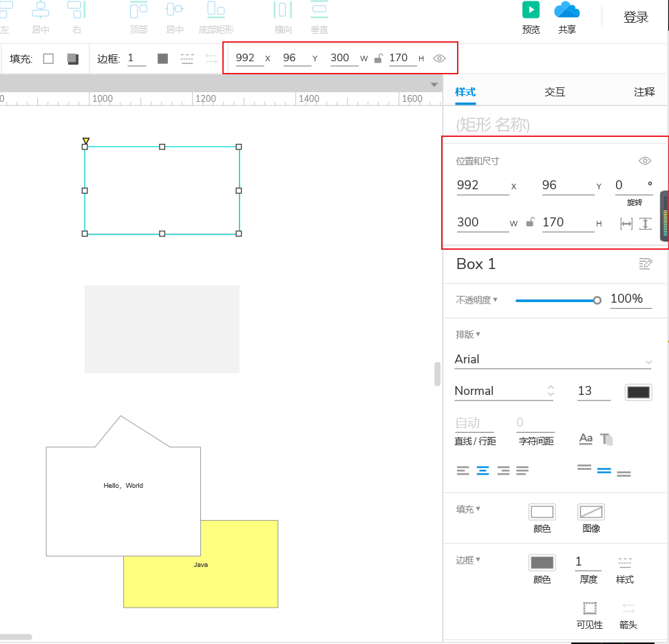Click the border Visibility (可见性) icon

(590, 608)
